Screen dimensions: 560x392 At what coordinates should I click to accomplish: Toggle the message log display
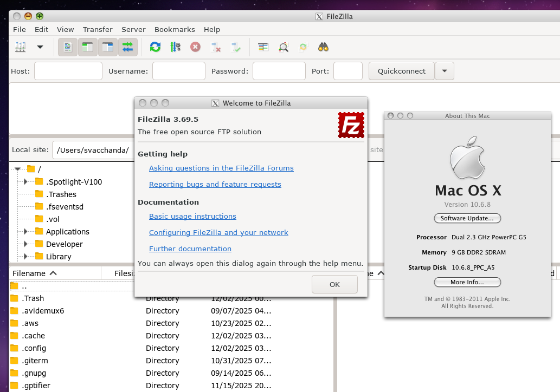tap(66, 47)
